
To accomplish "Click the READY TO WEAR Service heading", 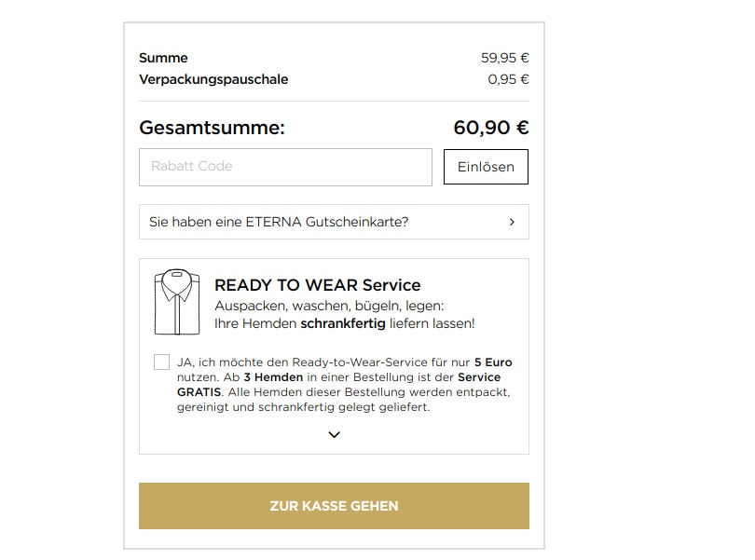I will pos(317,285).
